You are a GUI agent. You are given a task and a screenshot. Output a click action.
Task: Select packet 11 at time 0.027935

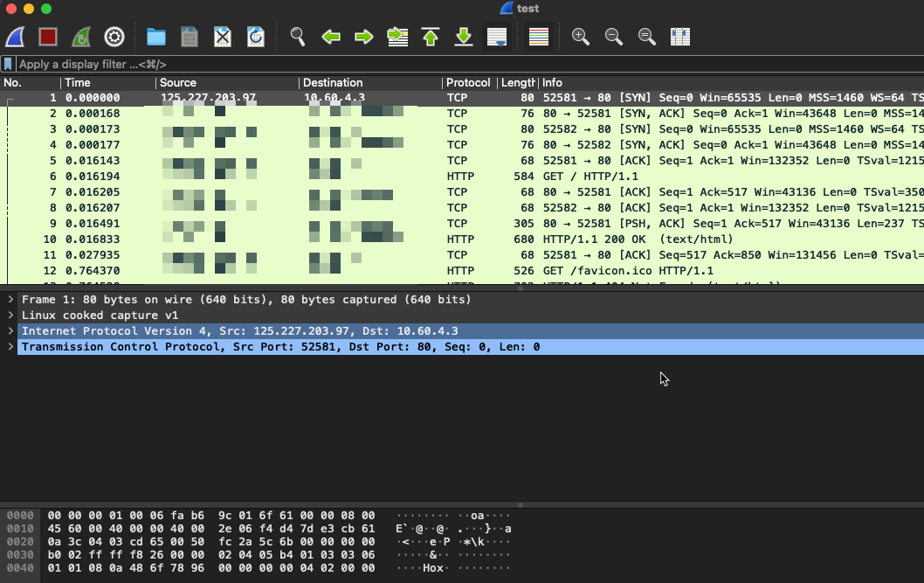pyautogui.click(x=462, y=254)
